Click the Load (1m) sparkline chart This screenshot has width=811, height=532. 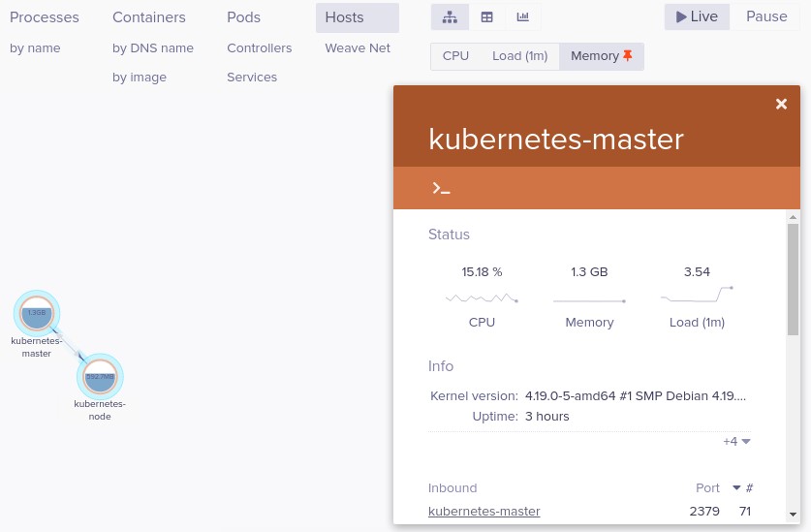pos(697,295)
